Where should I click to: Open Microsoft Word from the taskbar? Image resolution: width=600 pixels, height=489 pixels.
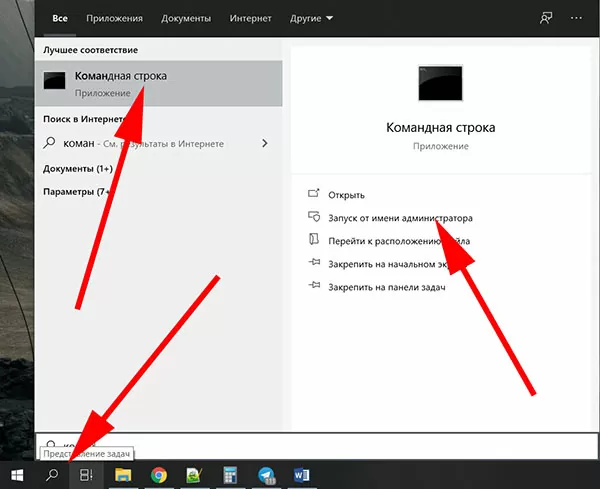[x=301, y=476]
